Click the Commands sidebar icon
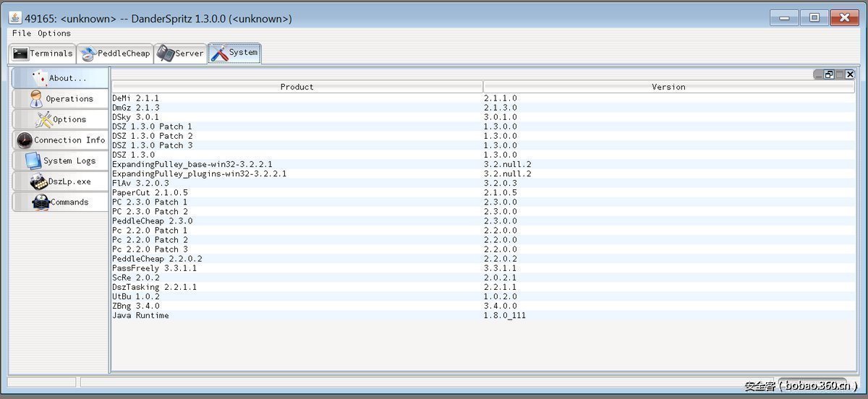 click(x=40, y=202)
